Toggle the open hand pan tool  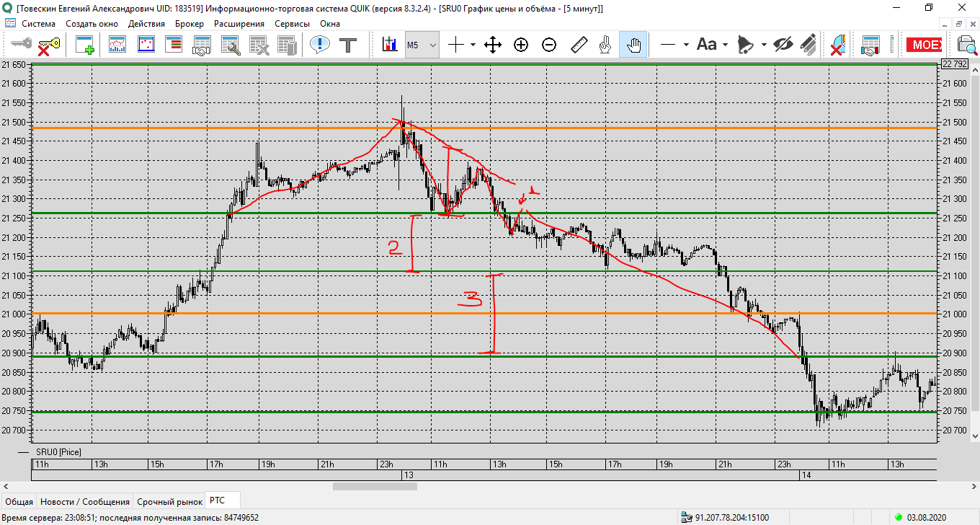(634, 45)
